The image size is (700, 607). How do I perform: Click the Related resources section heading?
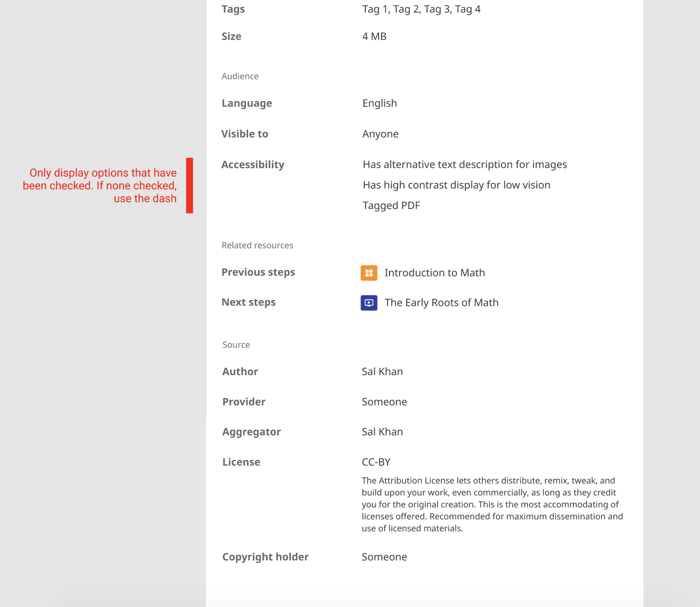tap(258, 245)
